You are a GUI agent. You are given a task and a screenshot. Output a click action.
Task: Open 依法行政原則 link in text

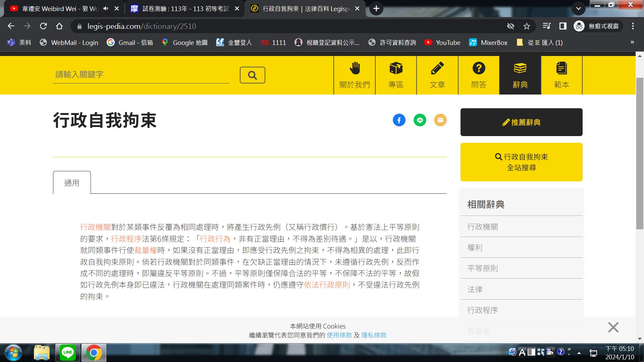pos(327,285)
